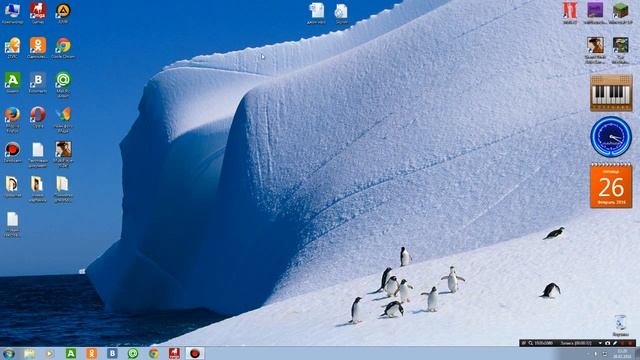
Task: Open the media player taskbar icon
Action: click(50, 353)
